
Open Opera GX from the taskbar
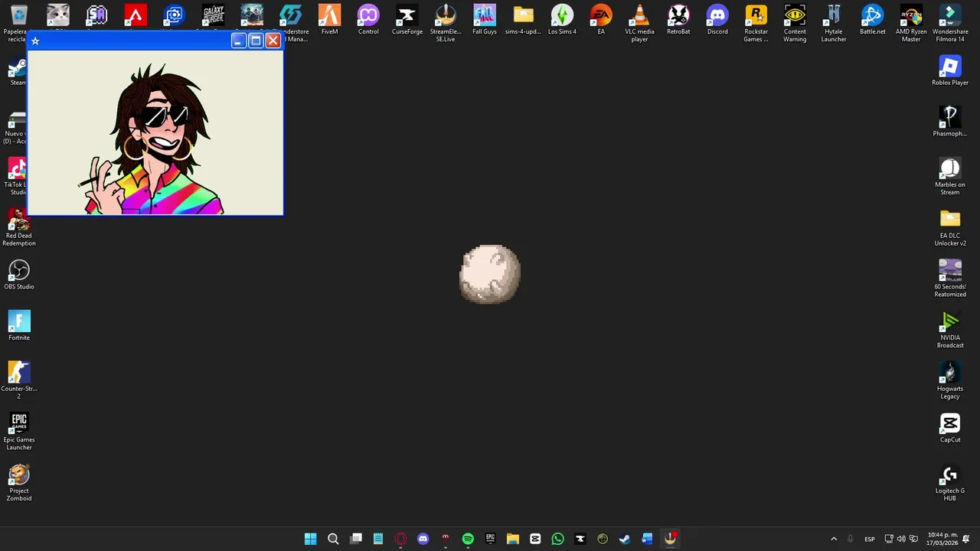[400, 539]
